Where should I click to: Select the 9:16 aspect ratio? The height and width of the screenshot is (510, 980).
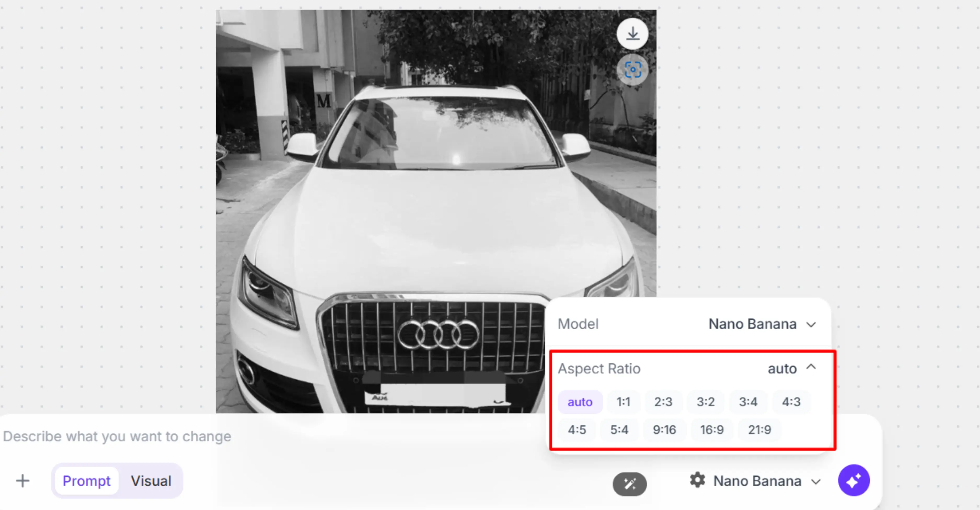[665, 430]
